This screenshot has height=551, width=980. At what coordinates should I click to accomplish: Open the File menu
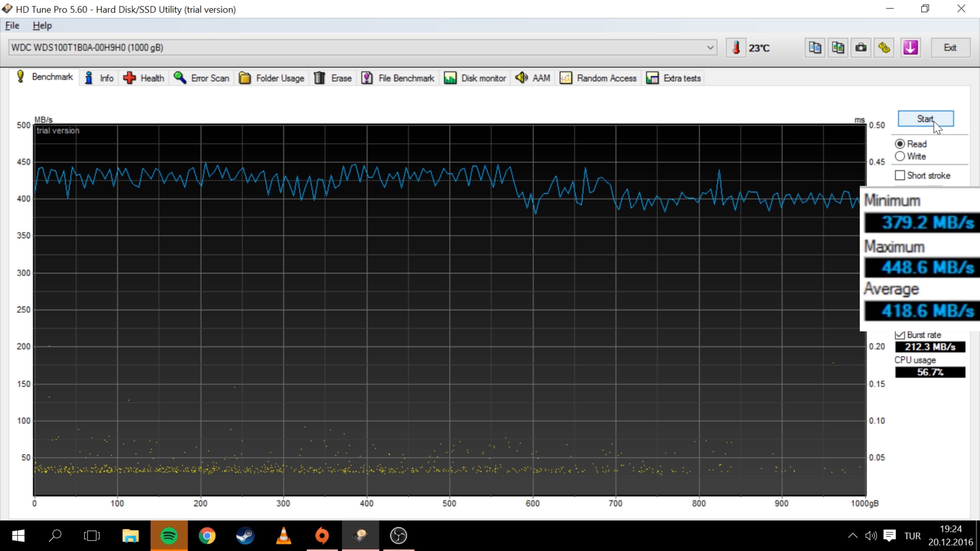pos(12,26)
